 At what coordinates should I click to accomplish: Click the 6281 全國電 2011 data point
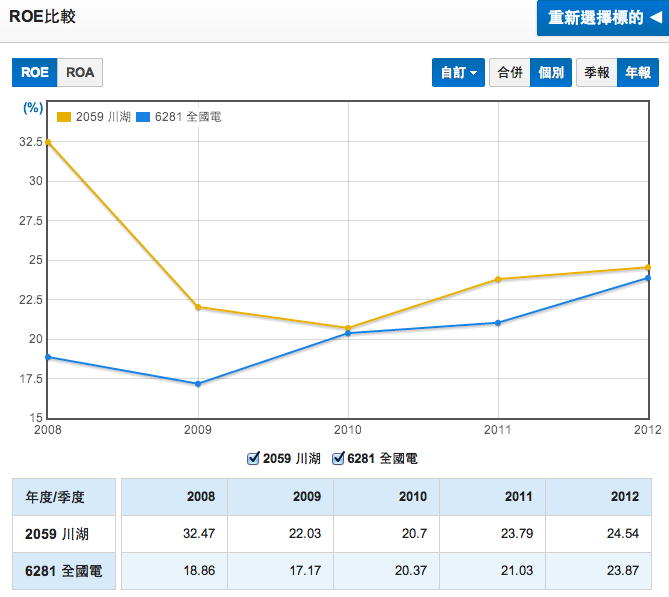click(x=498, y=323)
